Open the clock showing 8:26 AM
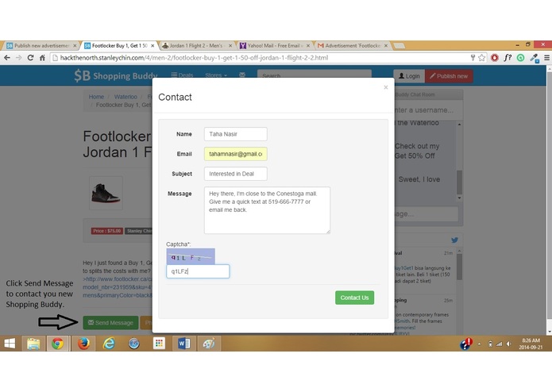552x392 pixels. (x=531, y=344)
